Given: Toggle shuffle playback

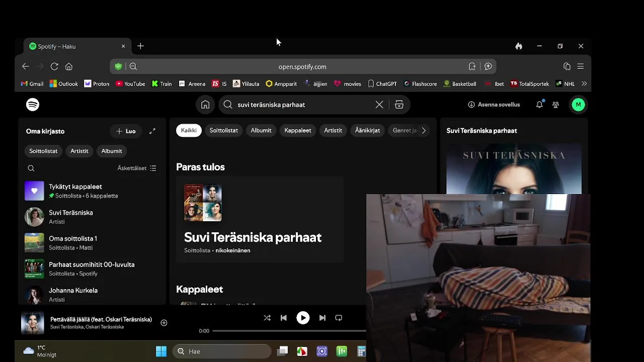Looking at the screenshot, I should pyautogui.click(x=267, y=318).
